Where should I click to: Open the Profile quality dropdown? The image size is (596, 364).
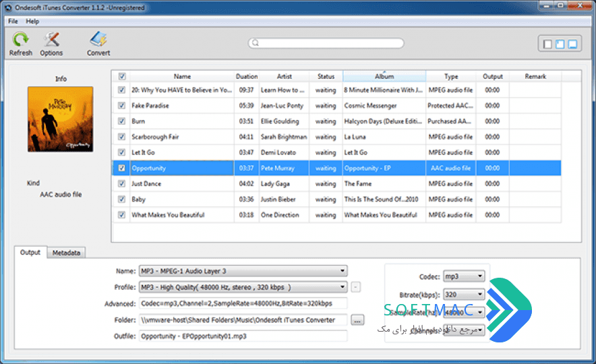click(243, 287)
